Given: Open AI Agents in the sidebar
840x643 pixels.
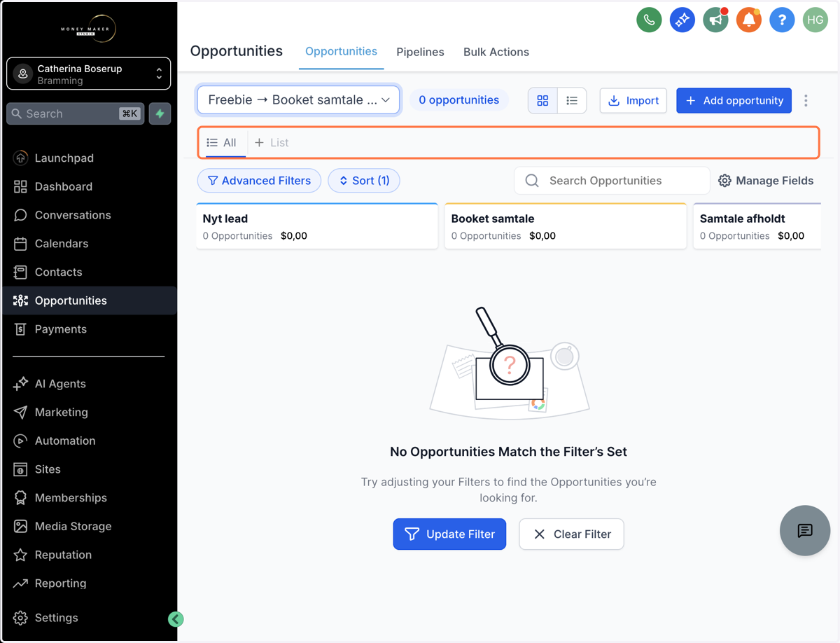Looking at the screenshot, I should tap(88, 384).
